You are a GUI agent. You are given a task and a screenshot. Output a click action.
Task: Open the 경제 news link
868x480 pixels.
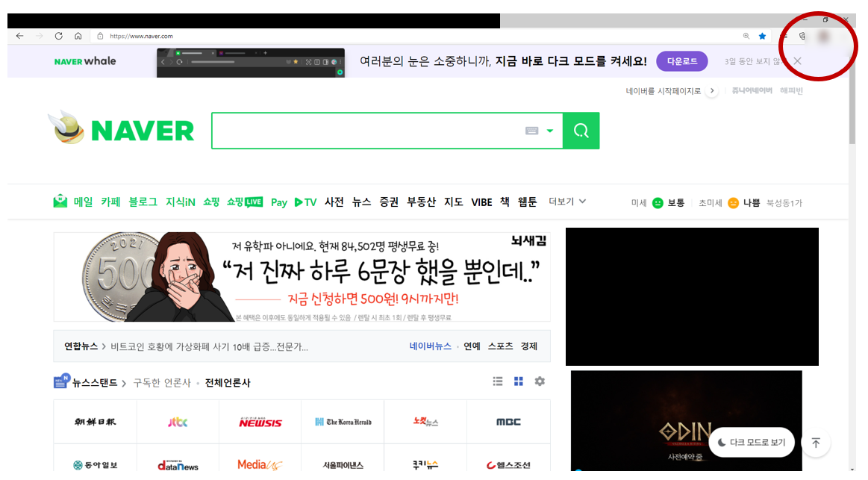[528, 346]
